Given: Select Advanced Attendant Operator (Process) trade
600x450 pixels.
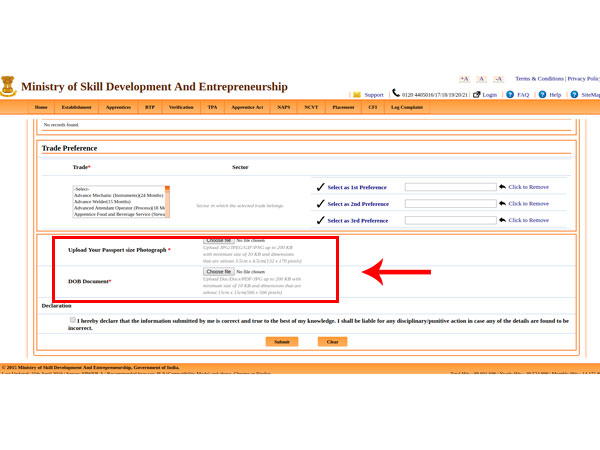Looking at the screenshot, I should 119,208.
